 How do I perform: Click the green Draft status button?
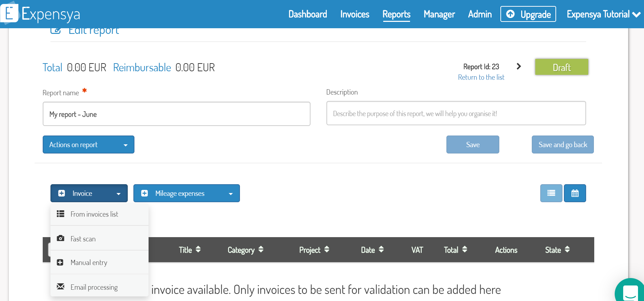click(x=562, y=67)
